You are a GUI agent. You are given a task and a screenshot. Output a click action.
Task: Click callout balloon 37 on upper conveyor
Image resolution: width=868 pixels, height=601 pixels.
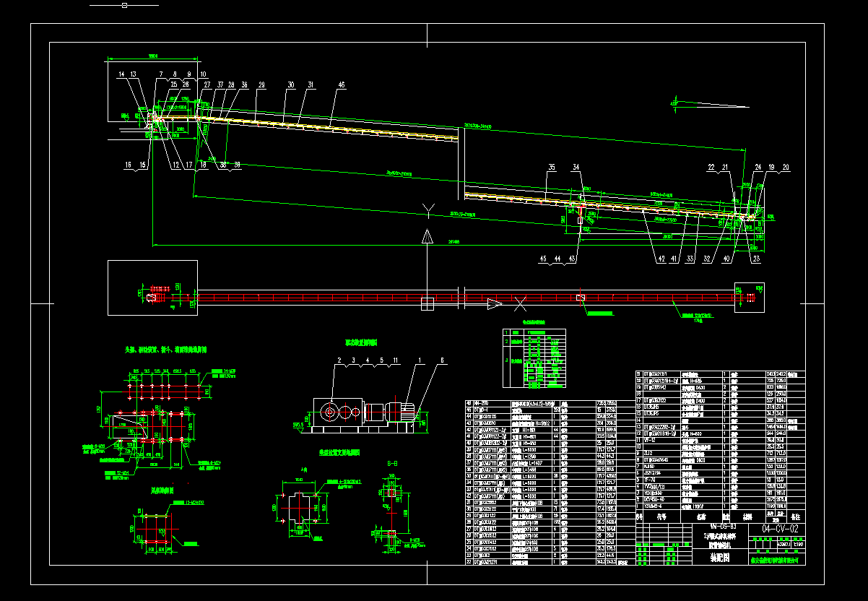click(x=221, y=85)
